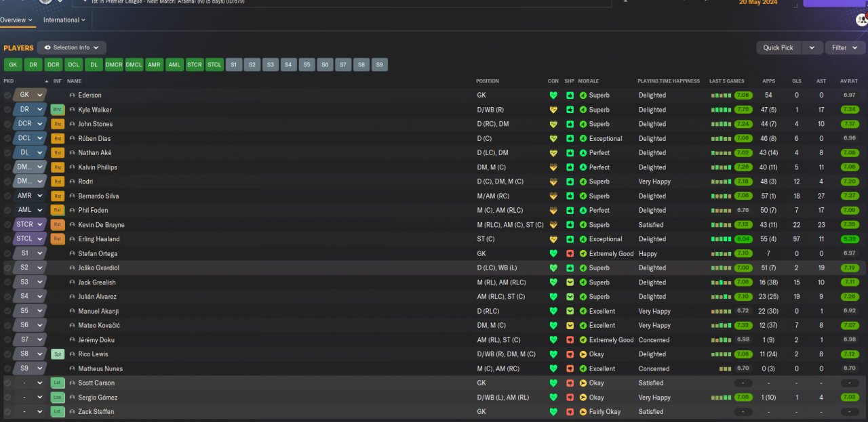Click the Spt badge for Rico Lewis
The image size is (868, 422).
point(58,354)
